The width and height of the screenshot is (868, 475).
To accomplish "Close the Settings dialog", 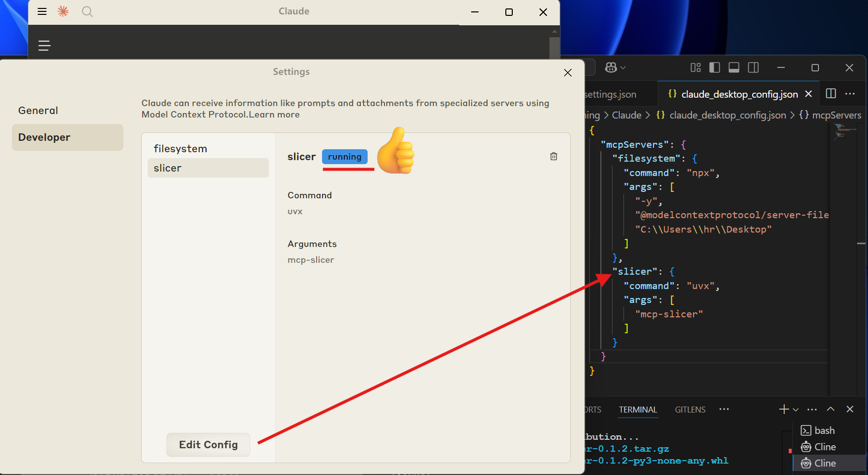I will [568, 72].
